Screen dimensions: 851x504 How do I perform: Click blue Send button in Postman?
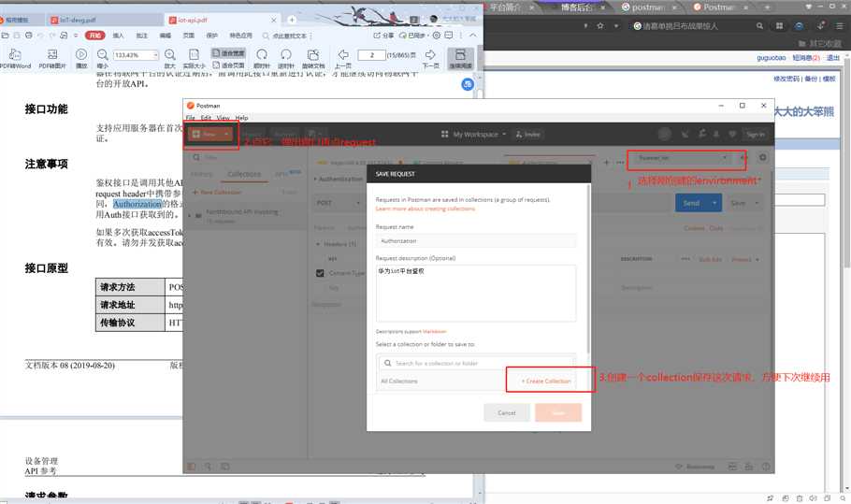(x=691, y=203)
